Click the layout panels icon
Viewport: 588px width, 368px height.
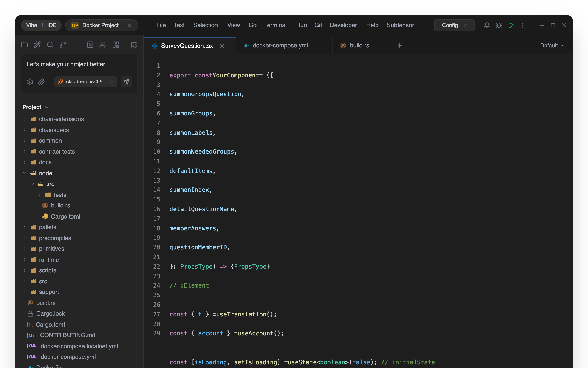[x=116, y=45]
